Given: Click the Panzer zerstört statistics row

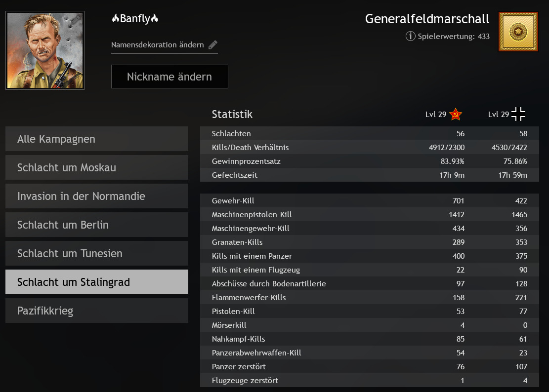Looking at the screenshot, I should [370, 367].
